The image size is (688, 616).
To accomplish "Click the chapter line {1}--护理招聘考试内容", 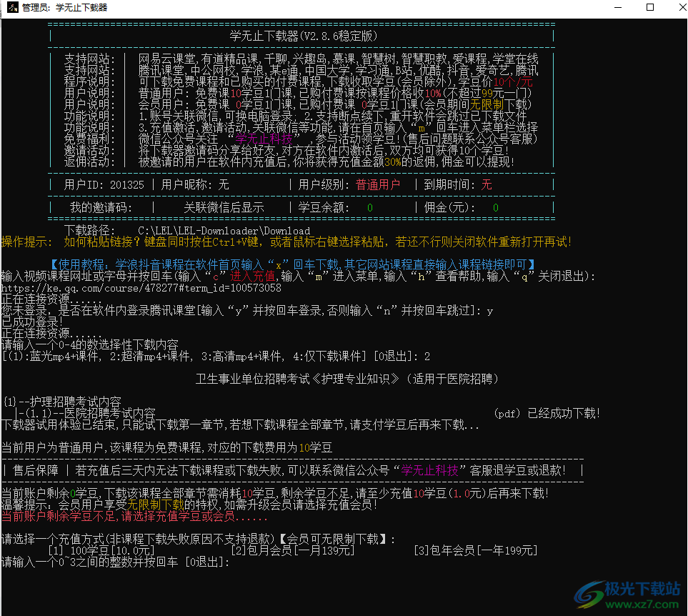I will point(62,402).
